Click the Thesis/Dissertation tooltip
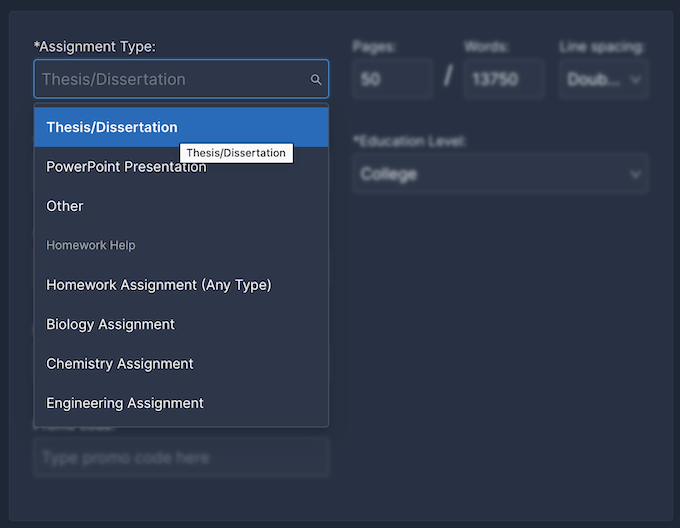 click(236, 153)
